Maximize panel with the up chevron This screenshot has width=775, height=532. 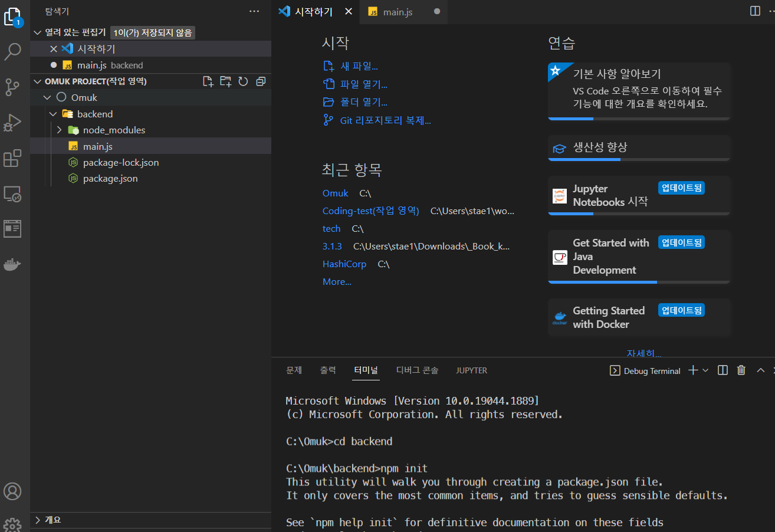(x=761, y=370)
